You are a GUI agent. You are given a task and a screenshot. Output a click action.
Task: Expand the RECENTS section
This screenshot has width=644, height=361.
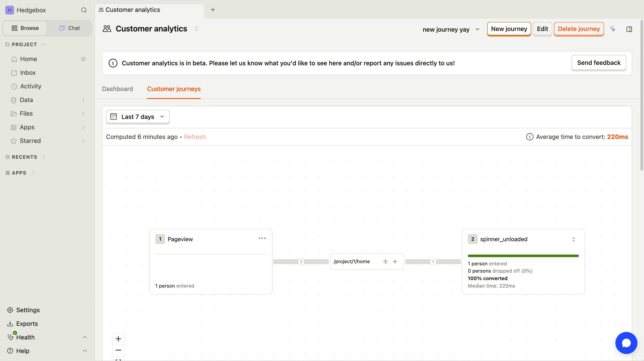pyautogui.click(x=44, y=157)
